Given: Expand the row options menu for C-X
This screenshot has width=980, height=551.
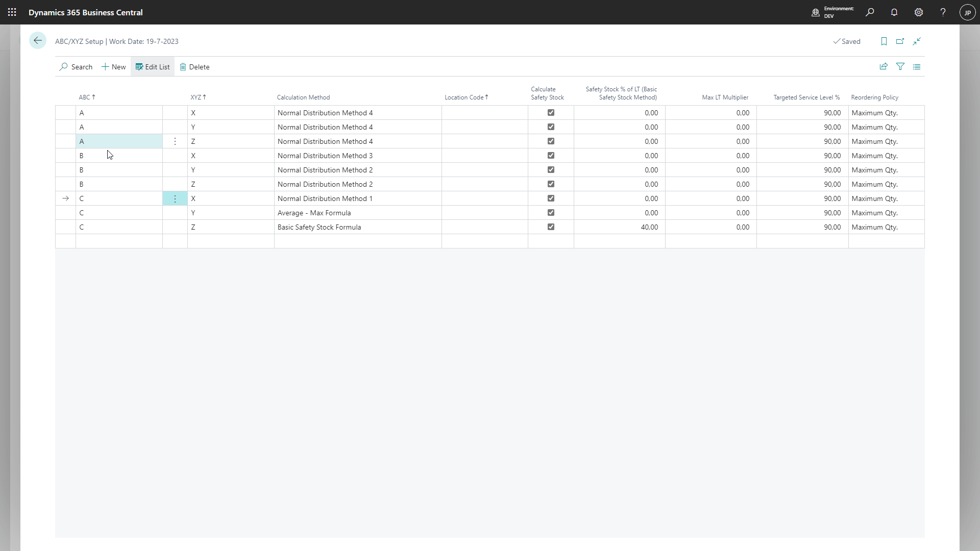Looking at the screenshot, I should coord(175,198).
